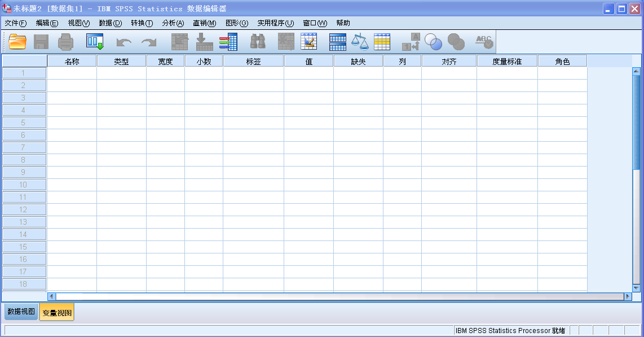The image size is (644, 337).
Task: Open the Recall recent dialogs icon
Action: click(95, 42)
